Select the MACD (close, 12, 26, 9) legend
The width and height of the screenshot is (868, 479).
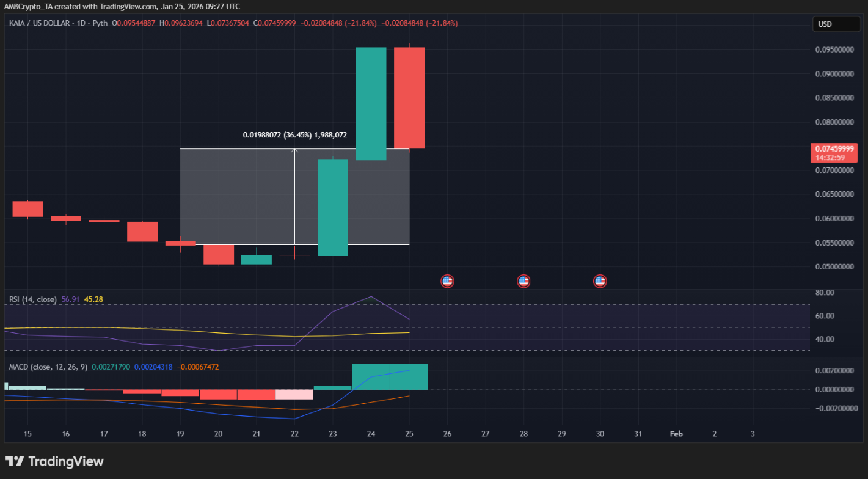[48, 367]
